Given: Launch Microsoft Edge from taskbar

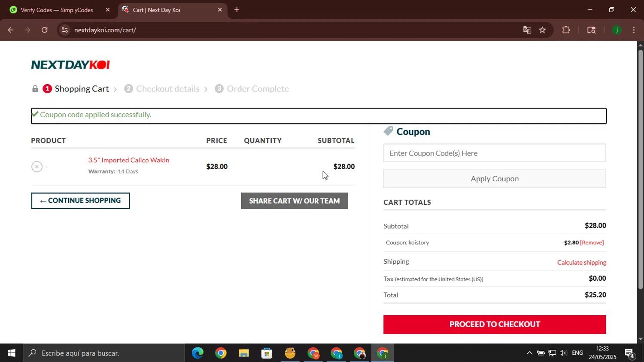Looking at the screenshot, I should coord(197,353).
